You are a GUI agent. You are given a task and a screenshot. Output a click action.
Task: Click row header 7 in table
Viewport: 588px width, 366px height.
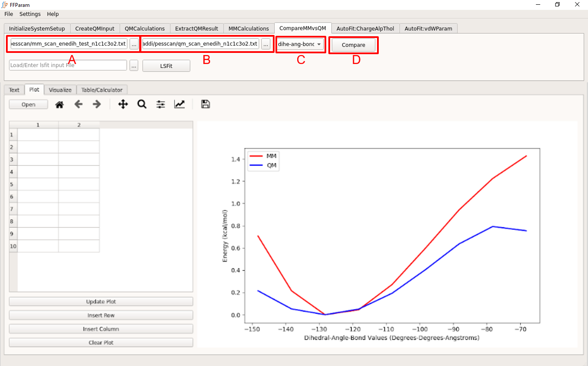coord(13,209)
